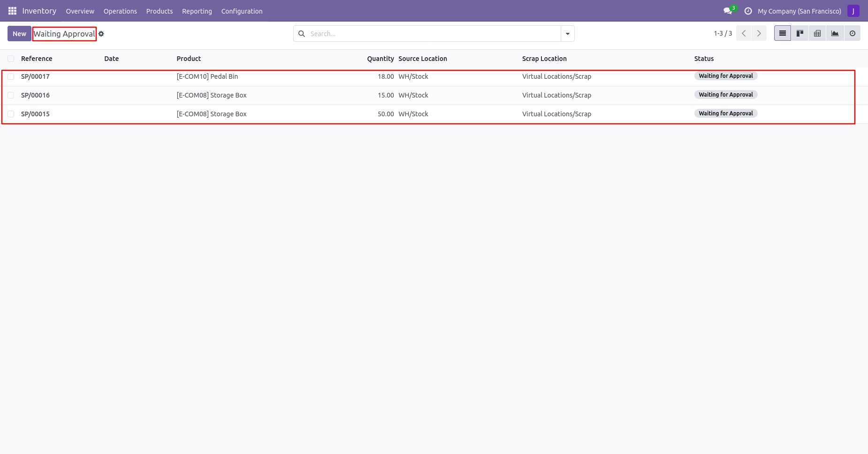The height and width of the screenshot is (454, 868).
Task: Click the gear icon beside Waiting Approval
Action: click(x=101, y=34)
